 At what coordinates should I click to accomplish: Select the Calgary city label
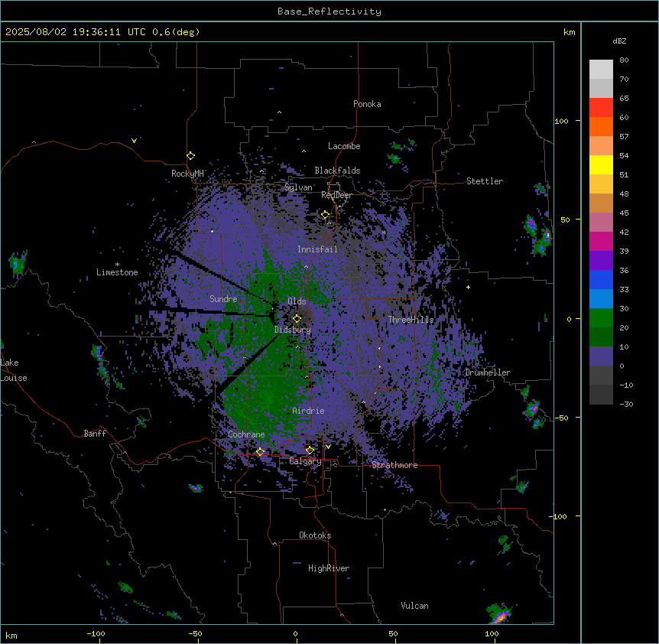tap(305, 461)
